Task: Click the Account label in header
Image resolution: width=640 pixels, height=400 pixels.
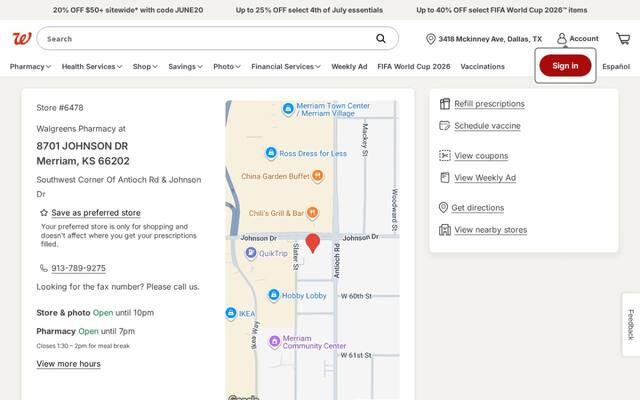Action: (584, 38)
